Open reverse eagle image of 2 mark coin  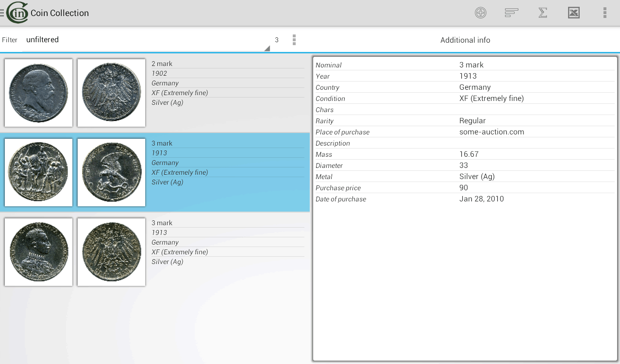(x=111, y=93)
